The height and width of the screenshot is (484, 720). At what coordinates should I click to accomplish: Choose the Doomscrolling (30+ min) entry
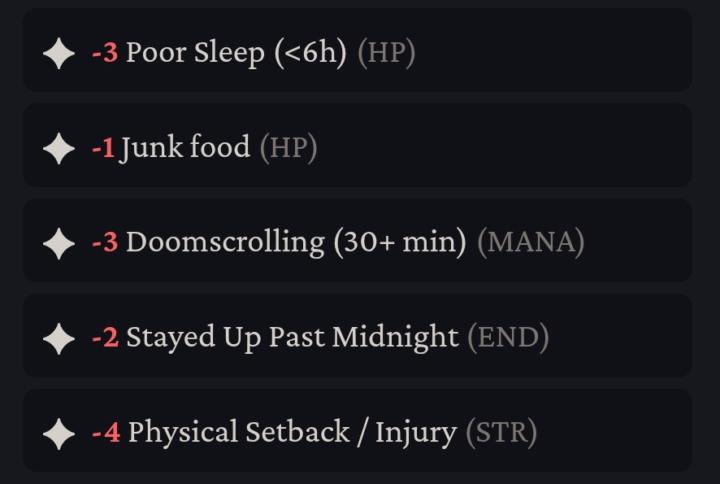pyautogui.click(x=296, y=242)
